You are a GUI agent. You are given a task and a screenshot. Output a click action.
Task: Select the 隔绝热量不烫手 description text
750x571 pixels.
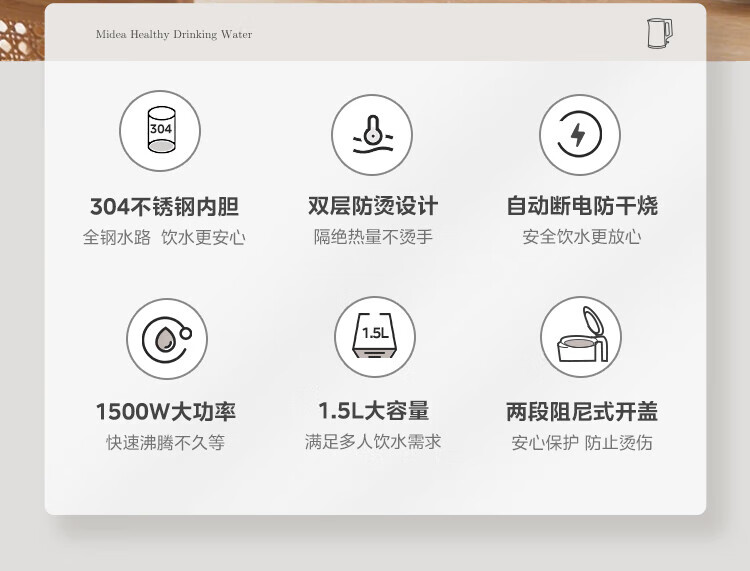[373, 237]
